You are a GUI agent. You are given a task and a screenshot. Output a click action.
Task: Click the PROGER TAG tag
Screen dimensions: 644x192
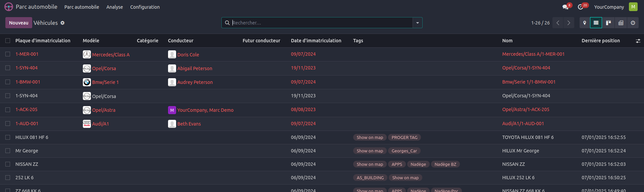click(x=404, y=137)
